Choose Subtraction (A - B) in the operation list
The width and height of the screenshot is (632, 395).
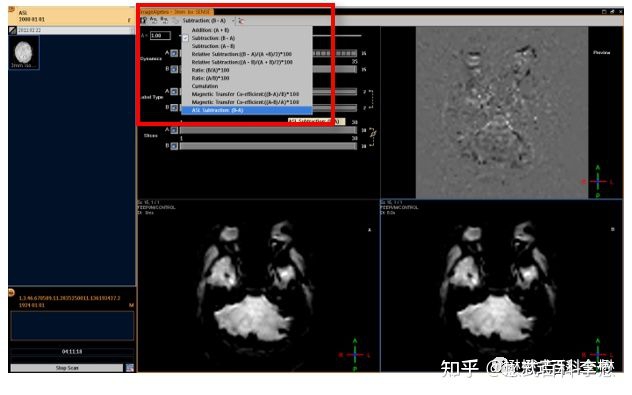pyautogui.click(x=213, y=46)
